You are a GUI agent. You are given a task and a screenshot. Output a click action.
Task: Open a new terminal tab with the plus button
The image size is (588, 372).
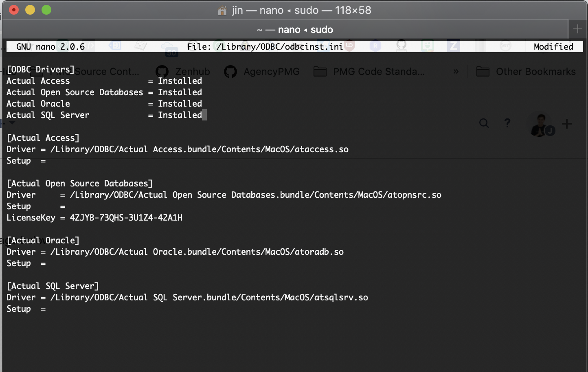pos(577,29)
